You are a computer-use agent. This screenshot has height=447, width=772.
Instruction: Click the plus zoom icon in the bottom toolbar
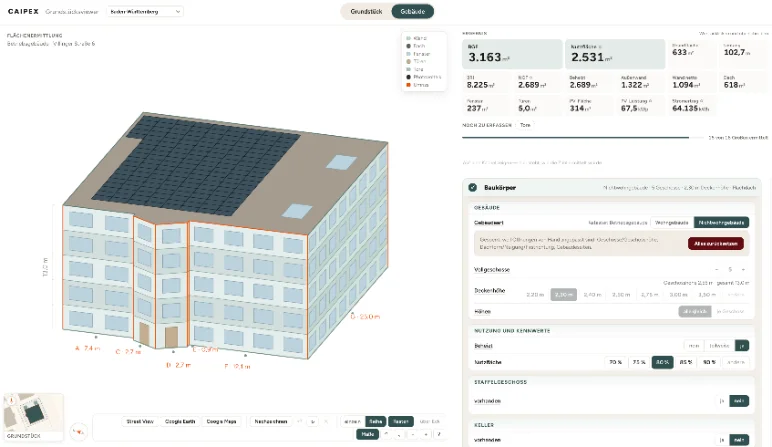[x=426, y=434]
